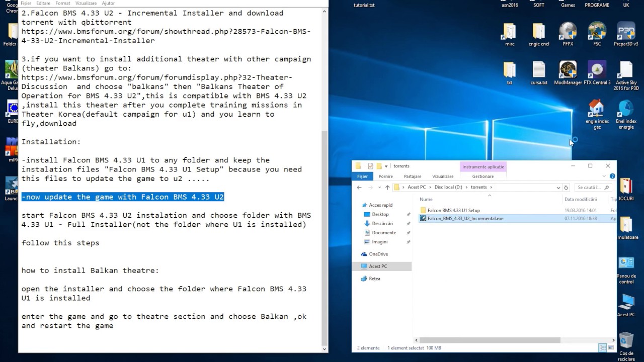The width and height of the screenshot is (644, 362).
Task: Open Imagini in the navigation pane
Action: tap(379, 242)
